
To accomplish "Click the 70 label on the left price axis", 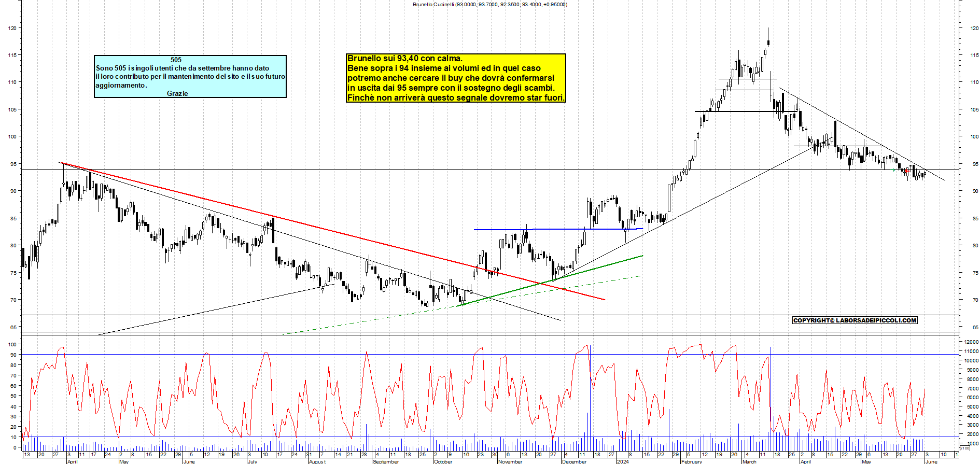I will [13, 300].
